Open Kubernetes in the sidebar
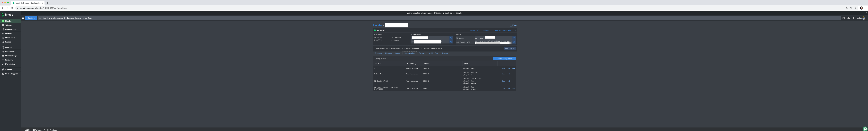Image resolution: width=868 pixels, height=131 pixels. (10, 52)
